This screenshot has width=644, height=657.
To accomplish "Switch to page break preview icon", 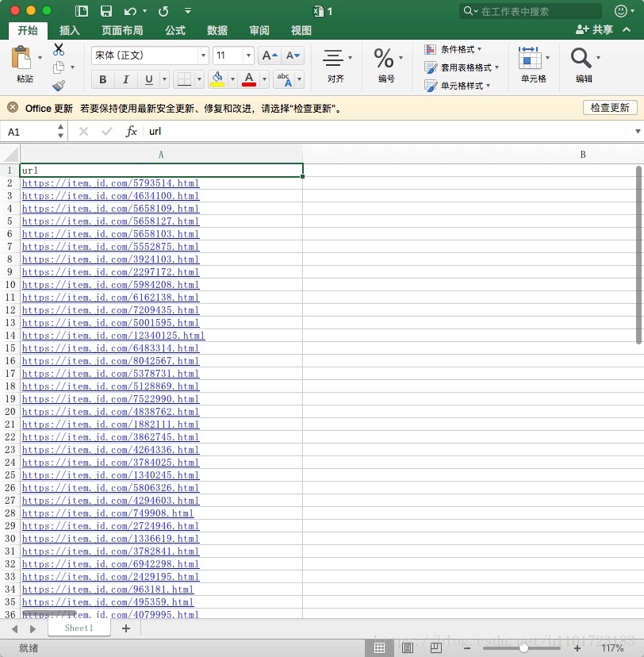I will coord(436,647).
